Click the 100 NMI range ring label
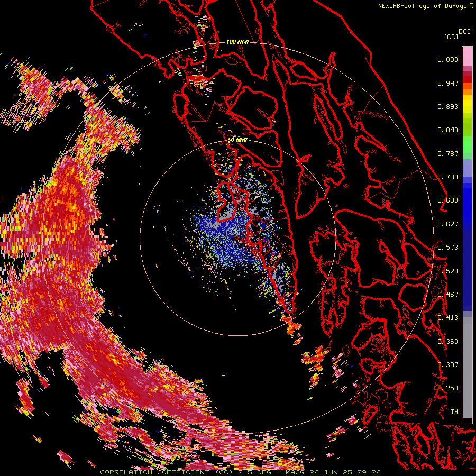This screenshot has width=476, height=476. [x=237, y=42]
